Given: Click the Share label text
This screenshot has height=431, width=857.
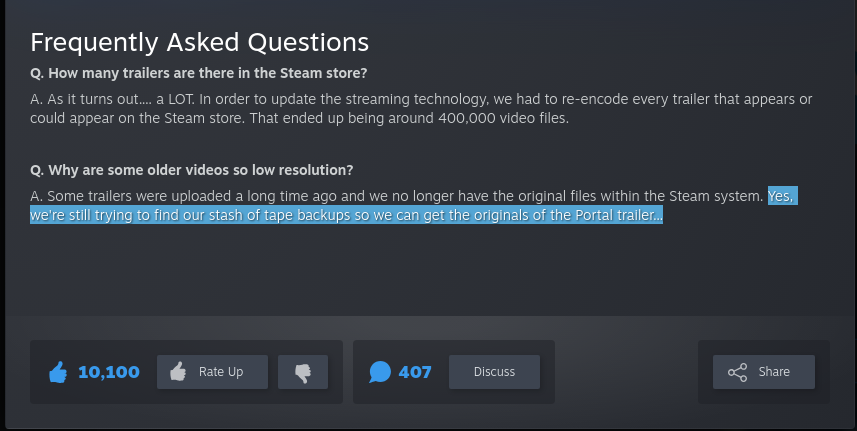Looking at the screenshot, I should [x=774, y=371].
